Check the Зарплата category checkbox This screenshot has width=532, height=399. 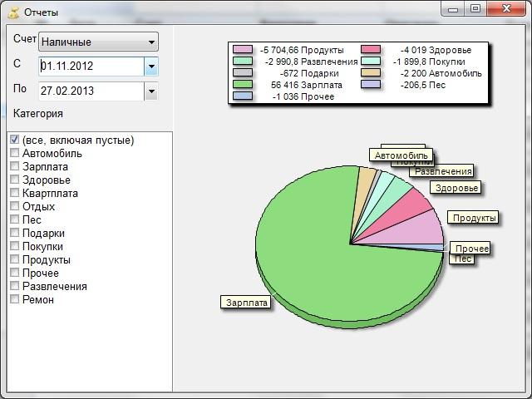[x=14, y=166]
